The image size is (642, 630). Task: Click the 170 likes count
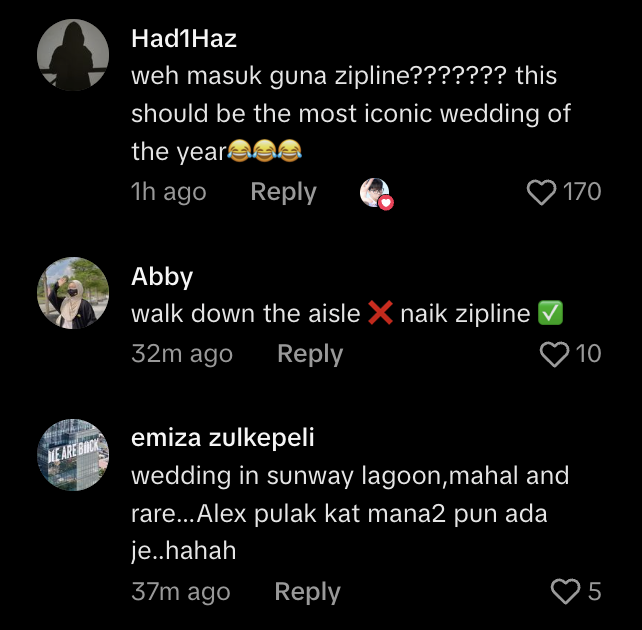(582, 192)
